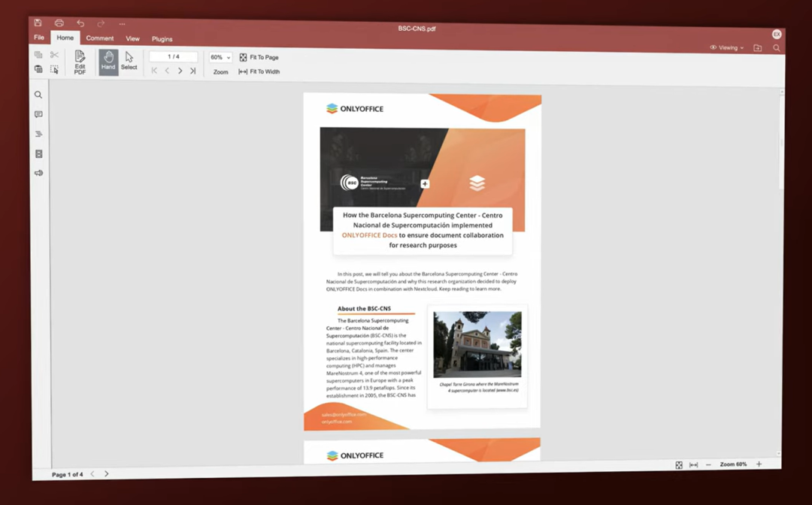Undo the last action
Image resolution: width=812 pixels, height=505 pixels.
pos(80,23)
